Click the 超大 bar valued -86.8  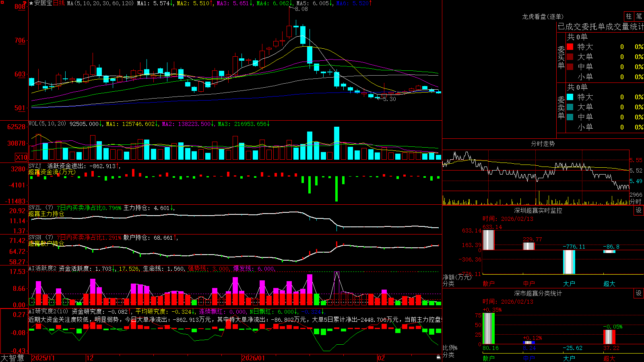[x=609, y=252]
